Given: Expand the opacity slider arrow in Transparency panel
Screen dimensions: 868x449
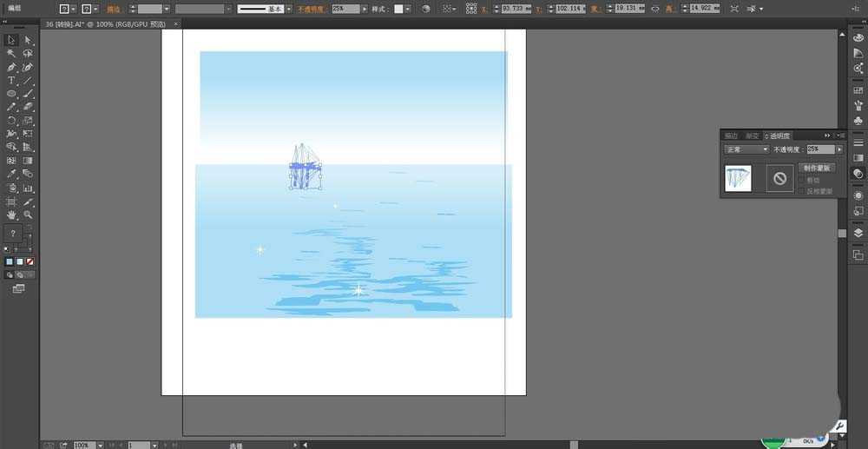Looking at the screenshot, I should [839, 149].
